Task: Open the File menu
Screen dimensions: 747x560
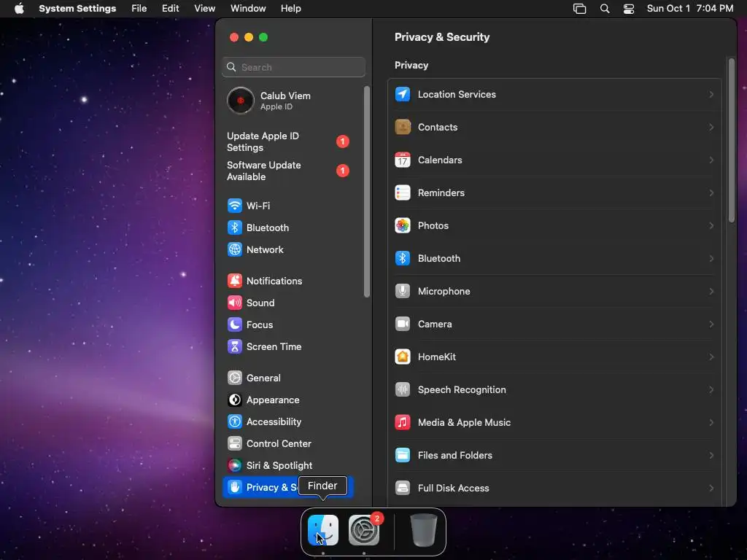Action: (x=139, y=9)
